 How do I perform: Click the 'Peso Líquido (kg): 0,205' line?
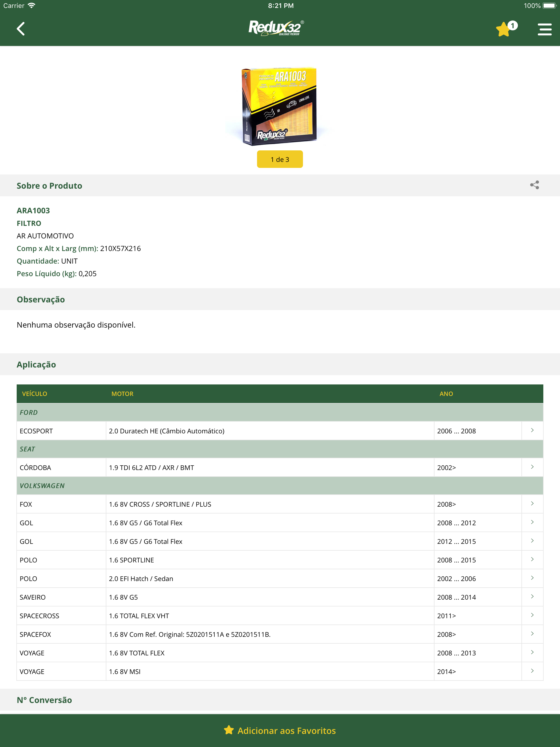click(x=56, y=273)
